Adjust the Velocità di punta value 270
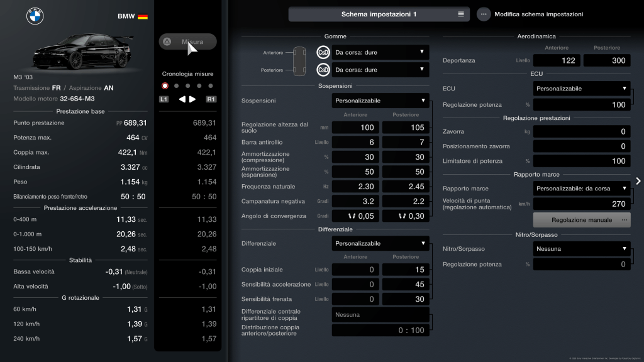The image size is (644, 362). [x=581, y=204]
